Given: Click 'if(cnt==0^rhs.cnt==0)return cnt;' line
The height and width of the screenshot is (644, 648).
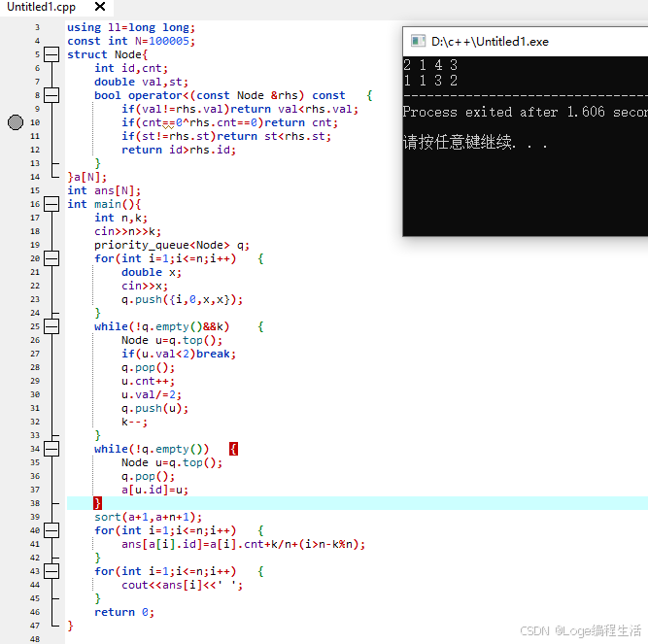Looking at the screenshot, I should (229, 122).
